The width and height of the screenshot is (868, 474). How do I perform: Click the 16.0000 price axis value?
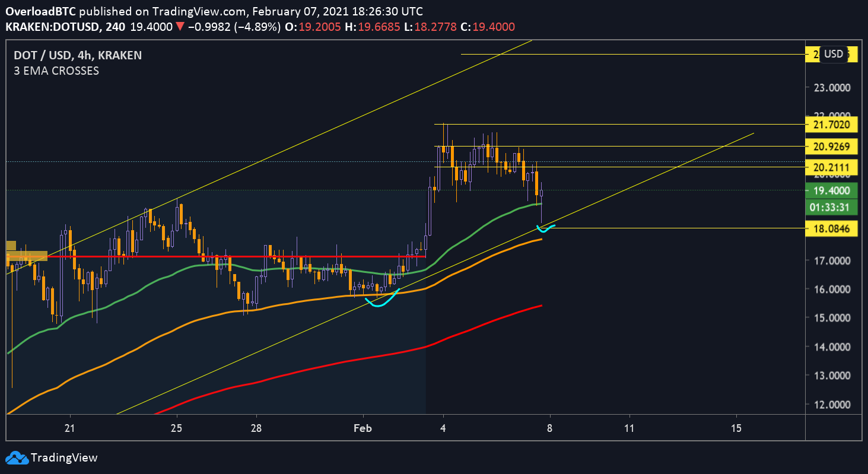[832, 290]
